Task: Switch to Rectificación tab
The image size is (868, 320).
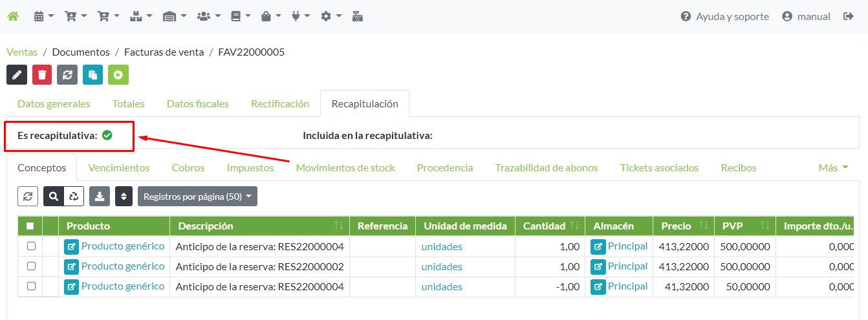Action: click(280, 103)
